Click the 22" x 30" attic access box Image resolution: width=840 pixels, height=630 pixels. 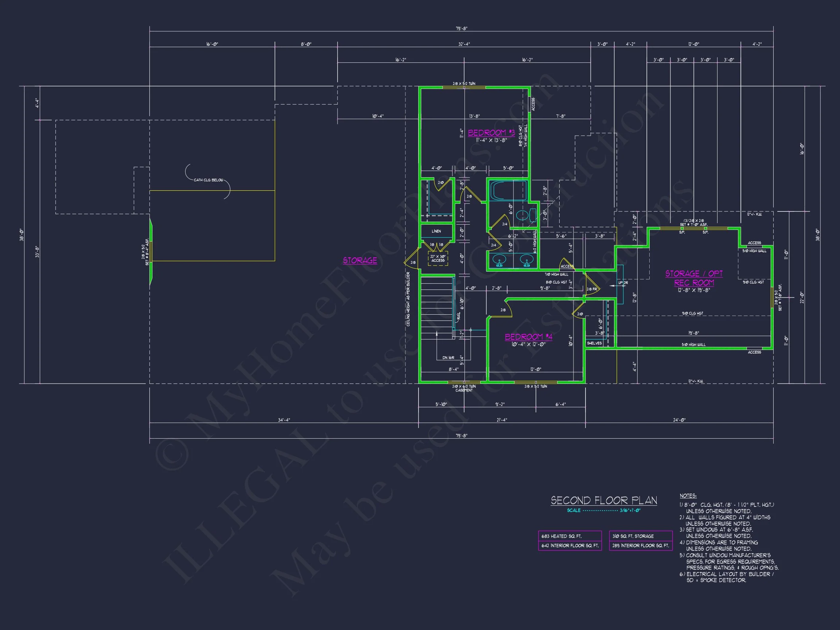[x=438, y=258]
